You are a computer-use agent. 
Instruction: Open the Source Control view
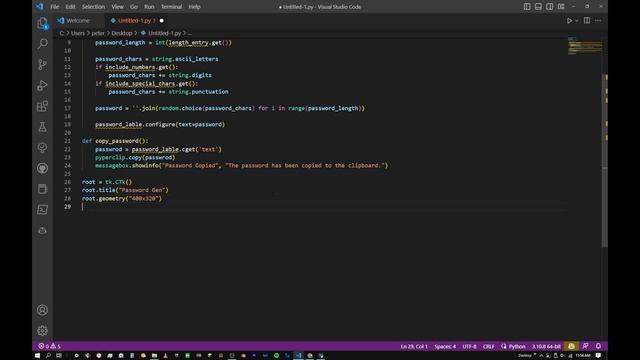pos(42,64)
